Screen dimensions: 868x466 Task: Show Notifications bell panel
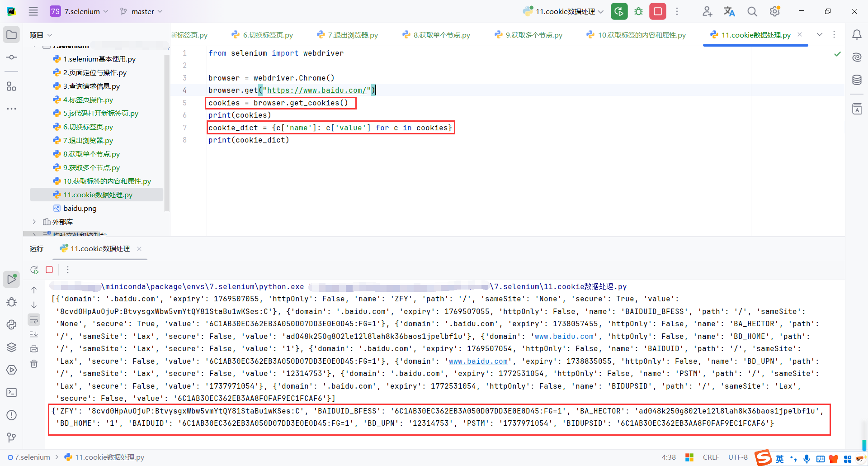[x=857, y=35]
